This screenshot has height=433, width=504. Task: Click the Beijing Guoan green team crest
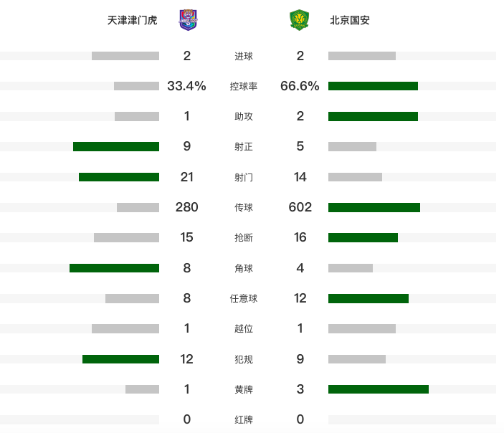[299, 20]
